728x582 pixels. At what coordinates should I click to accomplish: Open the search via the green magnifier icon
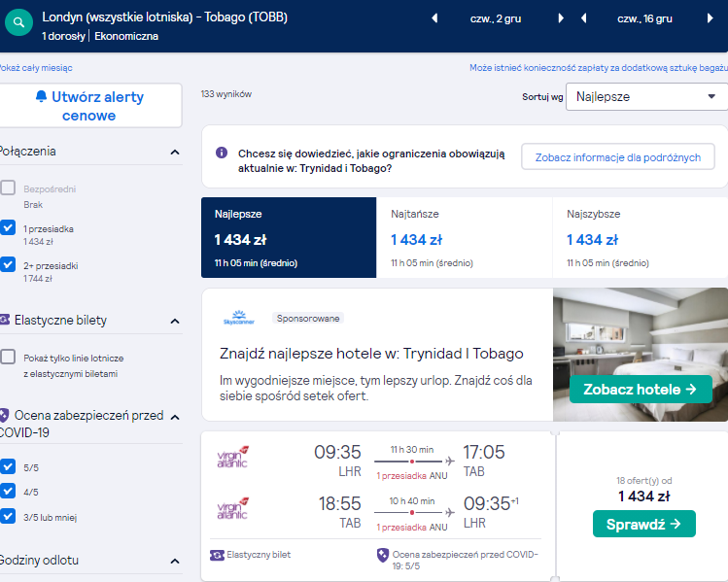tap(18, 22)
